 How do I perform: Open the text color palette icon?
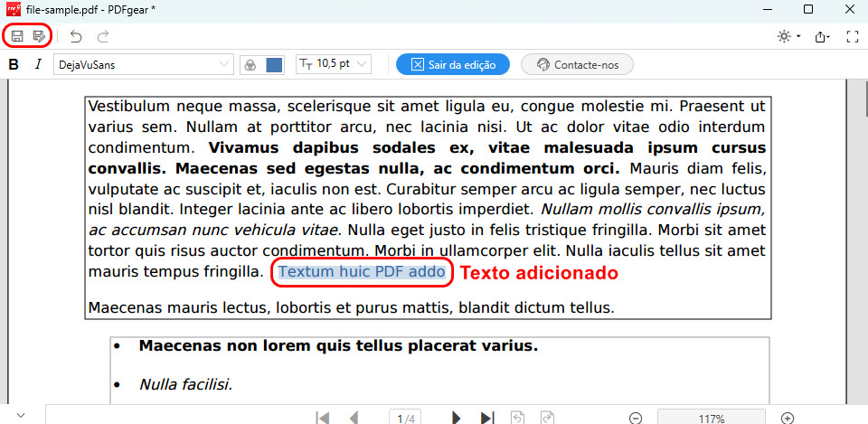(250, 65)
